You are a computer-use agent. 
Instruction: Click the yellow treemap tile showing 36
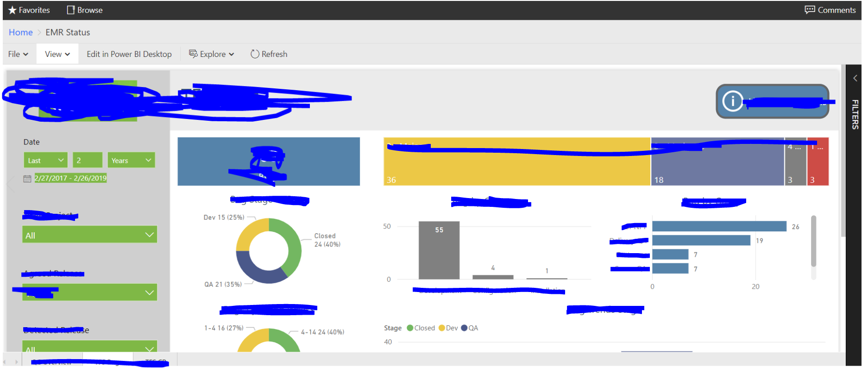pyautogui.click(x=517, y=162)
